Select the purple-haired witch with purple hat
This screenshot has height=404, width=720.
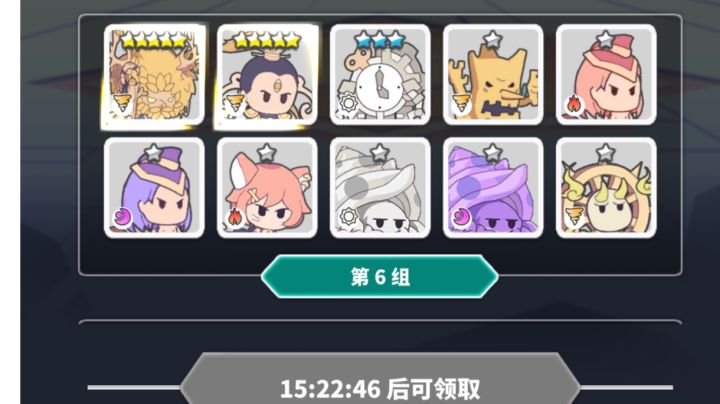coord(154,188)
